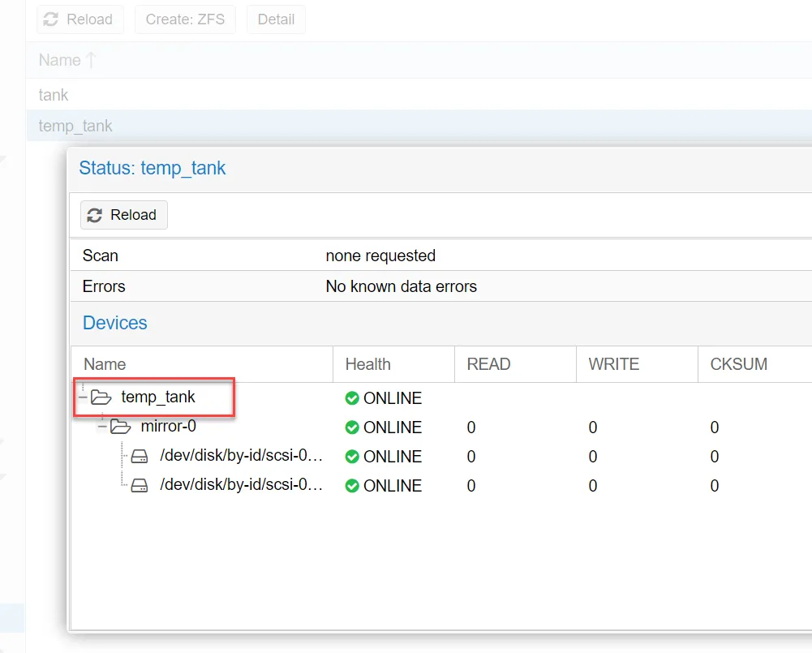Select the temp_tank device tree row

coord(441,397)
